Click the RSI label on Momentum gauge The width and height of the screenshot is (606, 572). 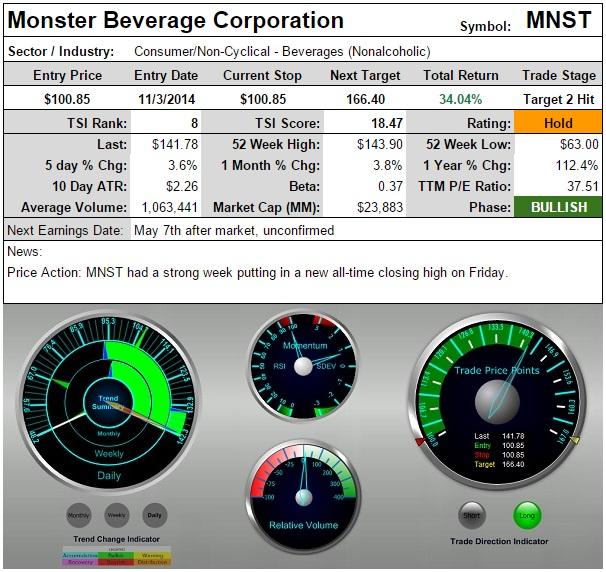click(x=281, y=367)
